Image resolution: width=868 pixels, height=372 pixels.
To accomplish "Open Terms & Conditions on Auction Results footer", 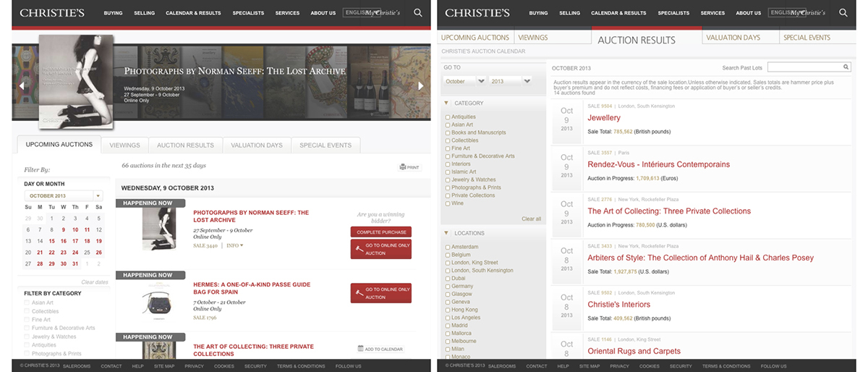I will tap(726, 366).
